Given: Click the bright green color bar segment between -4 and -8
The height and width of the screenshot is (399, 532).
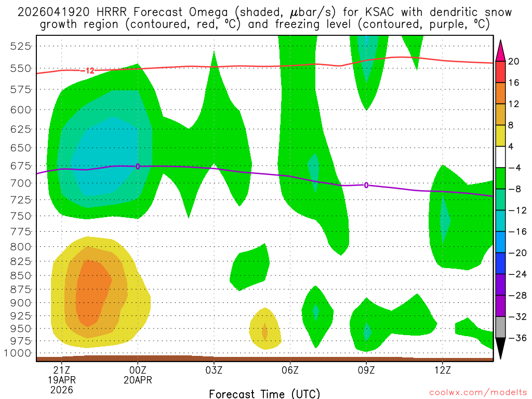Looking at the screenshot, I should pos(500,178).
